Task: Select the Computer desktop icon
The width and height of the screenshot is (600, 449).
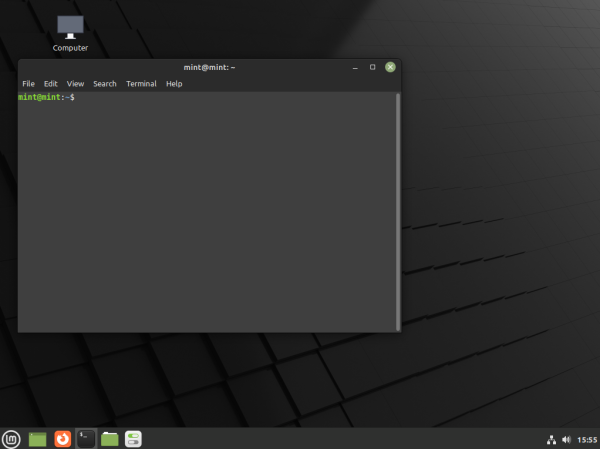Action: point(70,29)
